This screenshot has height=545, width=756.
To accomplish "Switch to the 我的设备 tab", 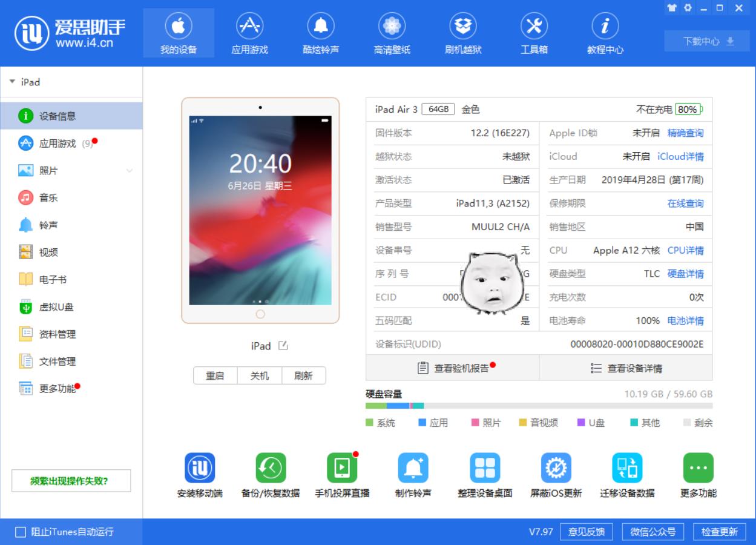I will point(178,31).
